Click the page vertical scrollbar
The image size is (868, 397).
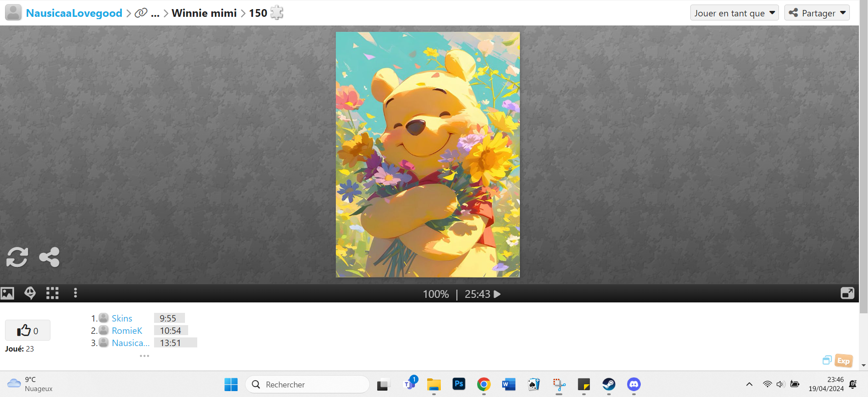(x=863, y=157)
